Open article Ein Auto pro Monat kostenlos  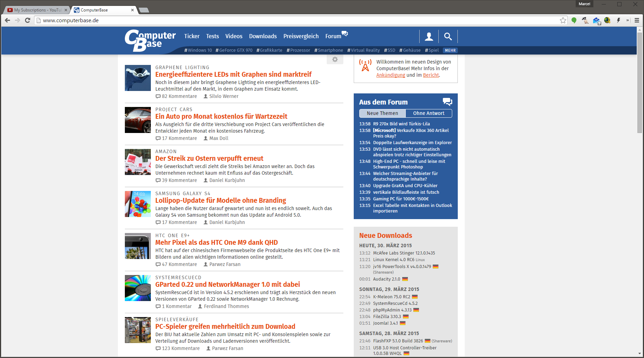pos(221,116)
